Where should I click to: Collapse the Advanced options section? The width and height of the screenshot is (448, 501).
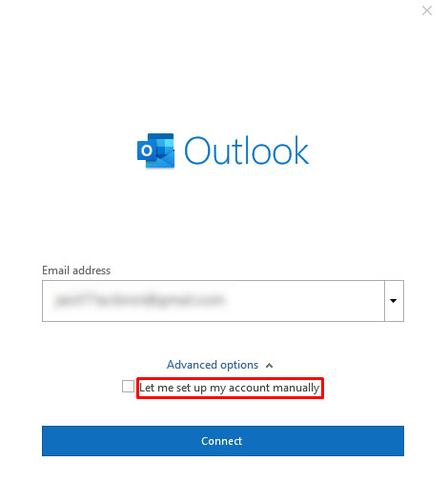220,365
